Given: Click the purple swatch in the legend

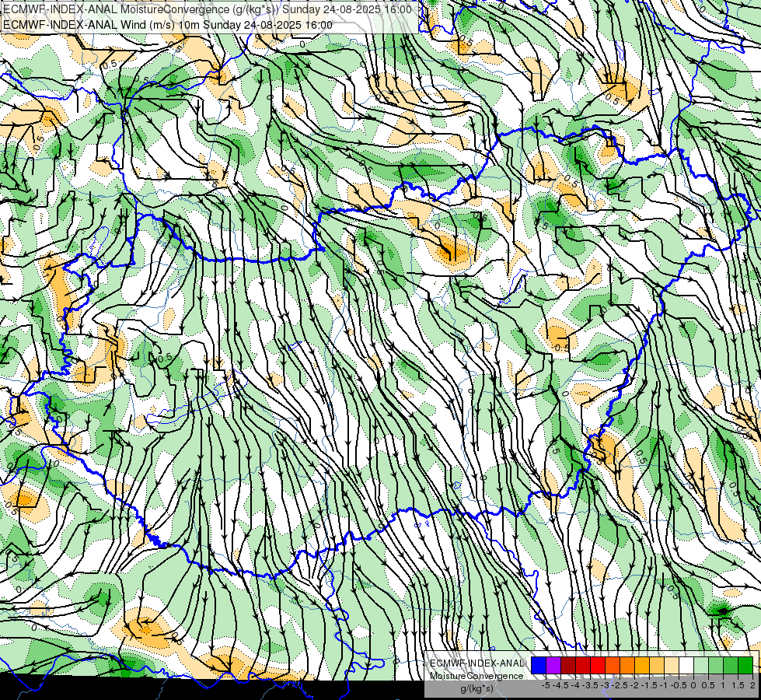Looking at the screenshot, I should pos(553,666).
